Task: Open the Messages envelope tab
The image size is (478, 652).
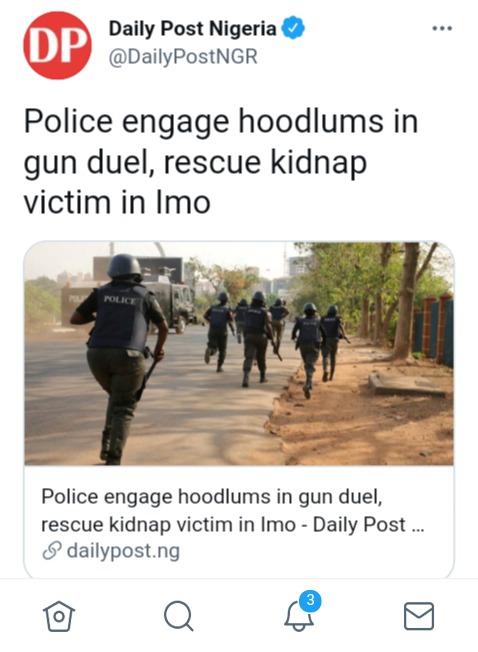Action: point(419,616)
